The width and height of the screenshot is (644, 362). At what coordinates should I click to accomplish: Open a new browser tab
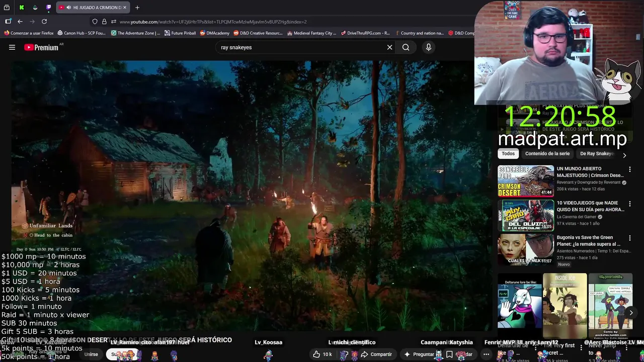click(x=137, y=8)
